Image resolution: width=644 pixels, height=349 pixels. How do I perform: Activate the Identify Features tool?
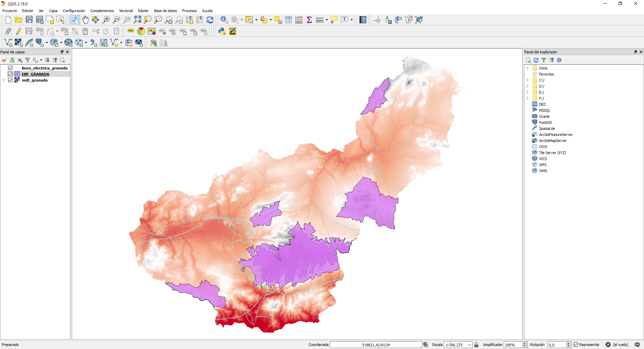224,20
